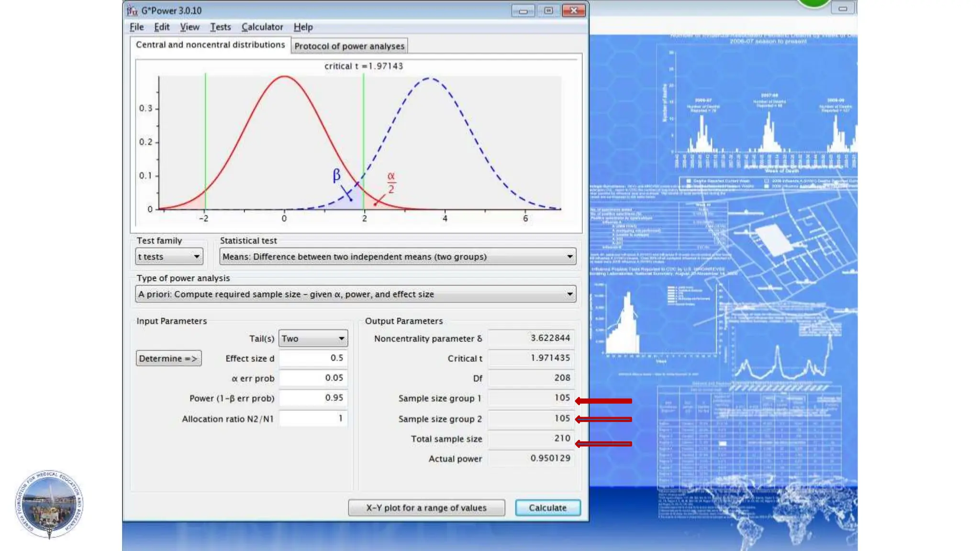Open the Tests menu

pyautogui.click(x=220, y=27)
